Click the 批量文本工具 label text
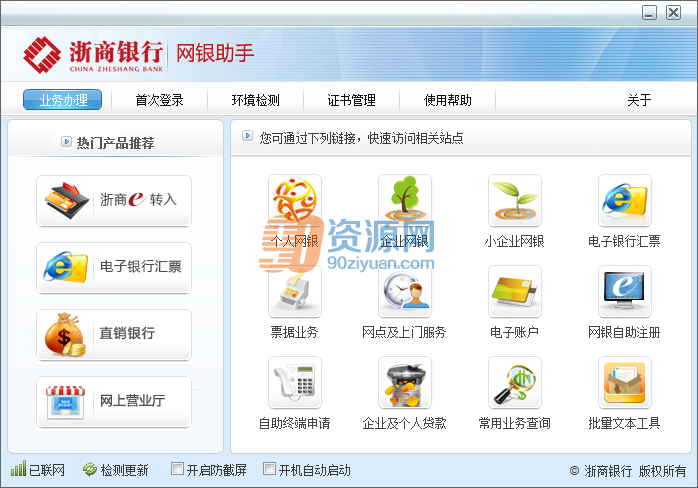 [624, 423]
